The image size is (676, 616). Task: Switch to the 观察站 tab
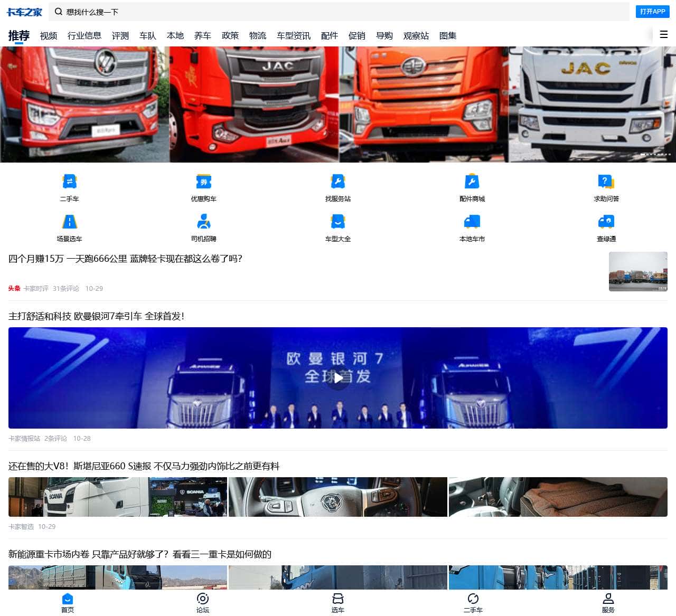pos(416,35)
